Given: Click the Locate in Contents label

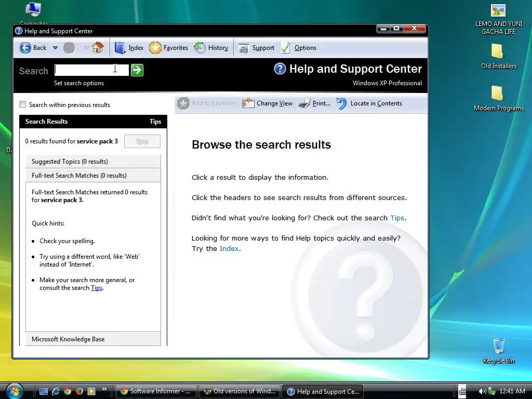Looking at the screenshot, I should coord(376,103).
